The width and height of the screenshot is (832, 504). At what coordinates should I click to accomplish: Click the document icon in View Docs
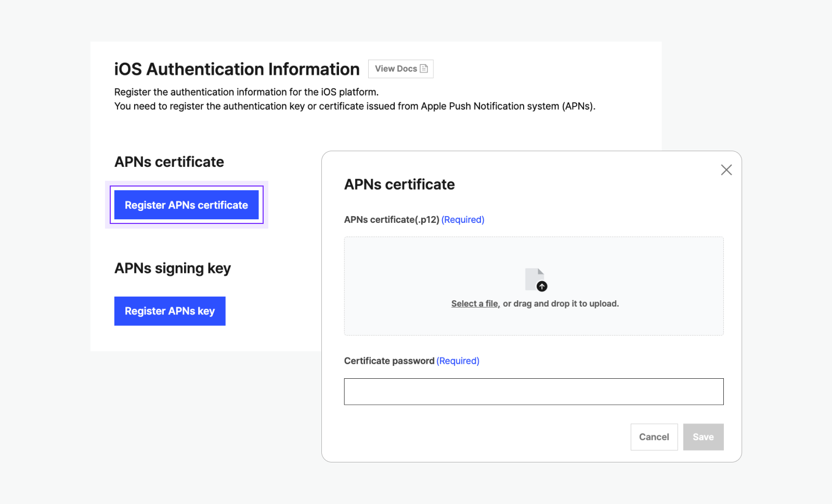click(424, 69)
